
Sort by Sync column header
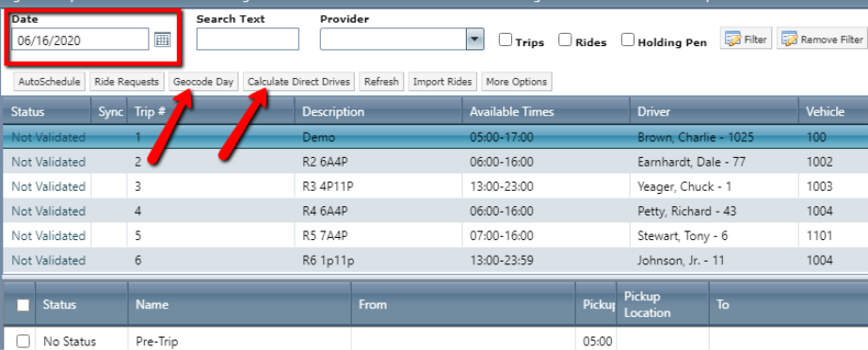pyautogui.click(x=109, y=112)
